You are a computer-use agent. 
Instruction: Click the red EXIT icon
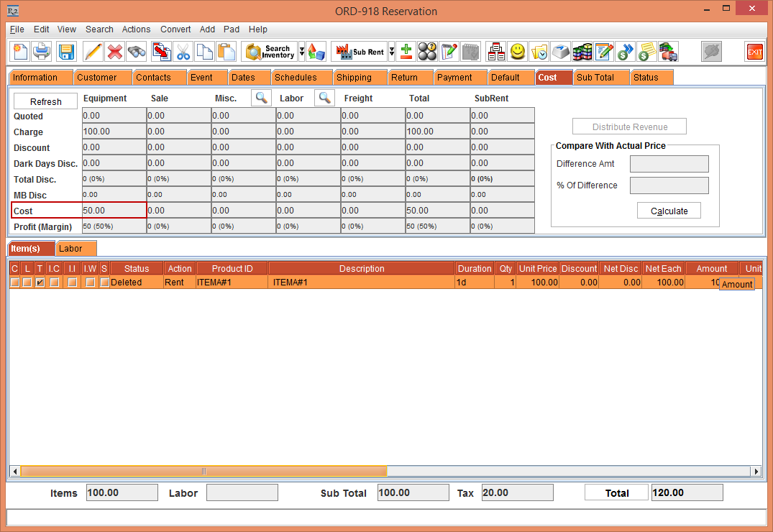[x=754, y=52]
